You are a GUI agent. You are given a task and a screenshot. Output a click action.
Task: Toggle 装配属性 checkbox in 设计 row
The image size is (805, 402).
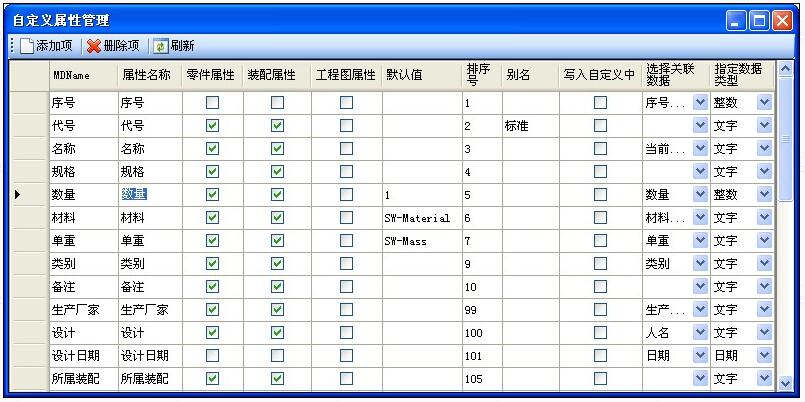pos(277,332)
